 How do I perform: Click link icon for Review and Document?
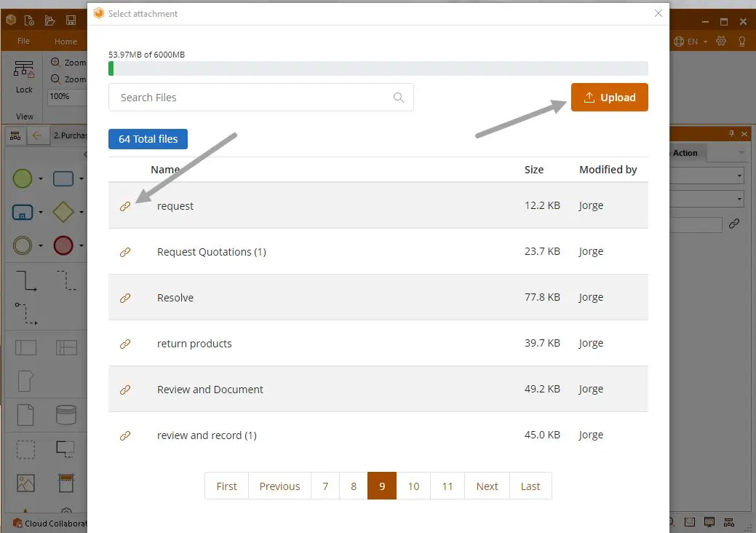tap(125, 390)
